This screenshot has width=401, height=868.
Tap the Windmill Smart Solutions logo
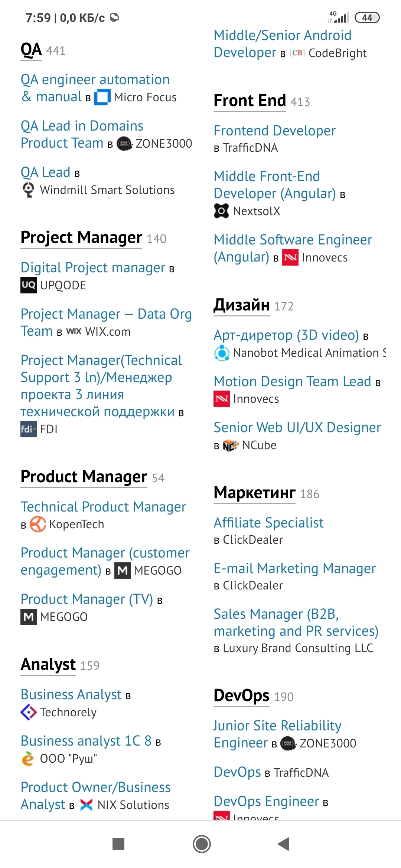29,190
